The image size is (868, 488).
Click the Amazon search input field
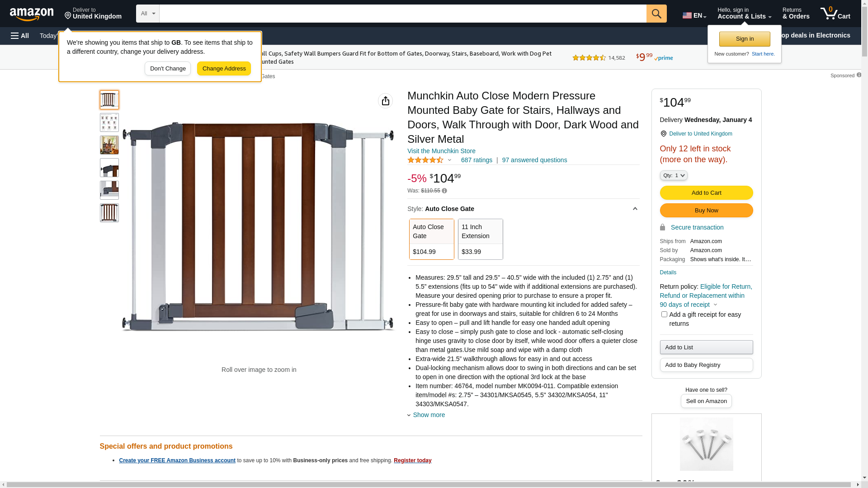(402, 14)
